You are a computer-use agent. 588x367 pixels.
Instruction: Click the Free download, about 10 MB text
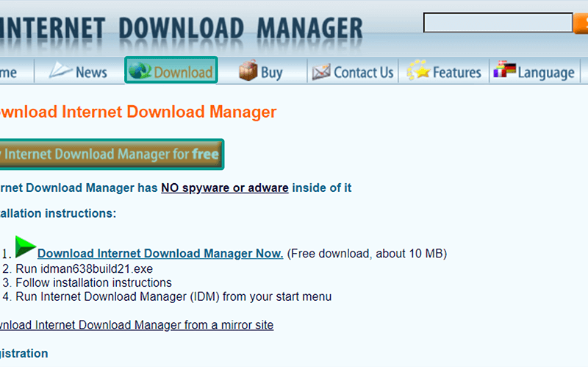[367, 254]
